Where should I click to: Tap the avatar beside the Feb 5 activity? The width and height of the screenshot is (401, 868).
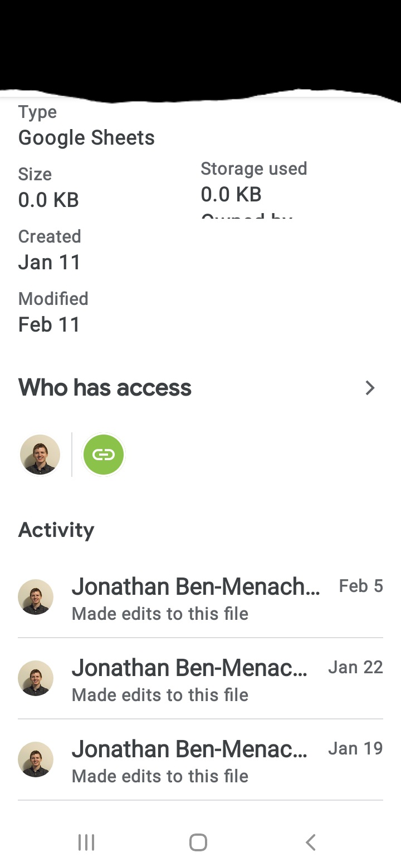(x=36, y=597)
